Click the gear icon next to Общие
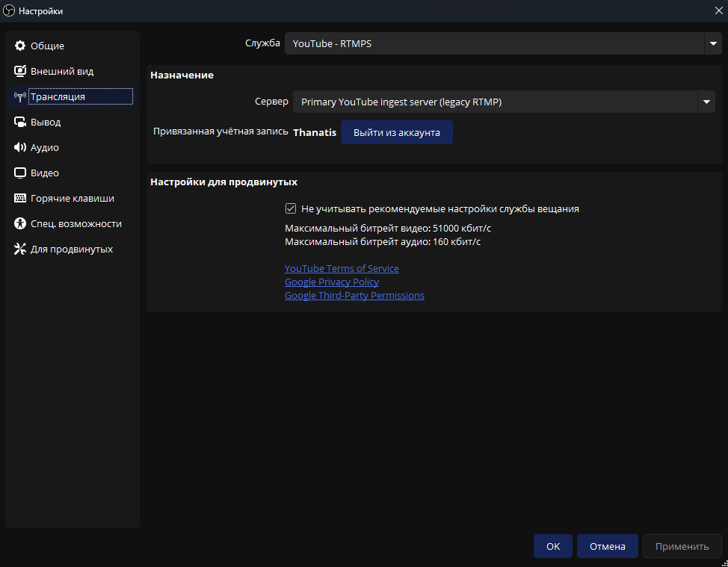This screenshot has height=567, width=728. coord(20,46)
